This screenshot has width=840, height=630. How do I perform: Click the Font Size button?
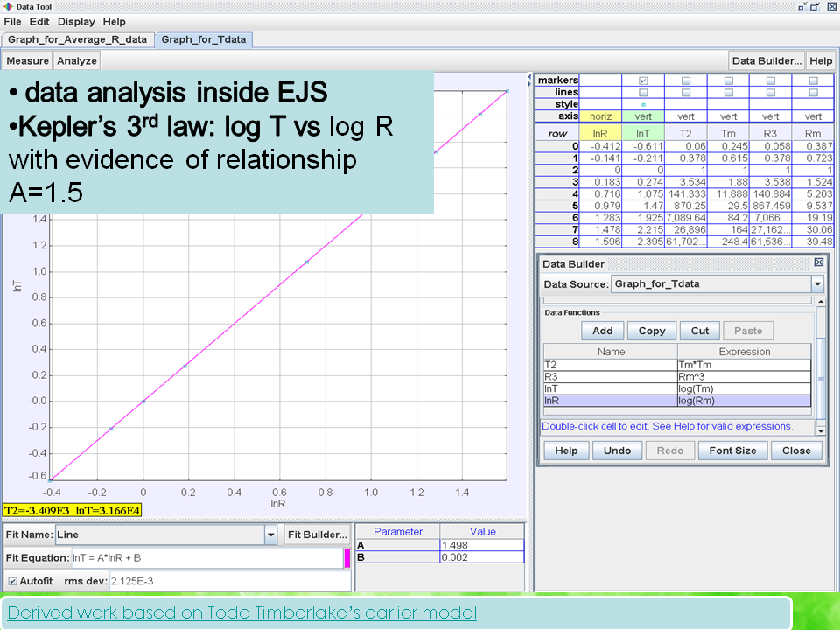[x=732, y=451]
